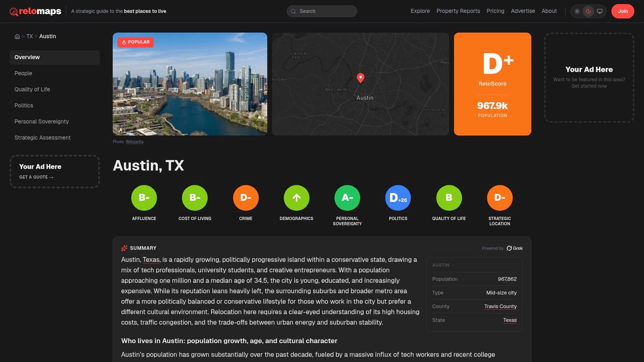Switch to dark theme moon icon
Image resolution: width=644 pixels, height=362 pixels.
[x=588, y=11]
